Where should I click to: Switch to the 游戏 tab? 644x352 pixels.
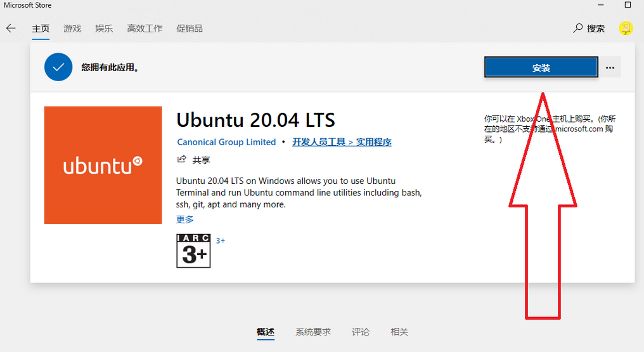[72, 29]
